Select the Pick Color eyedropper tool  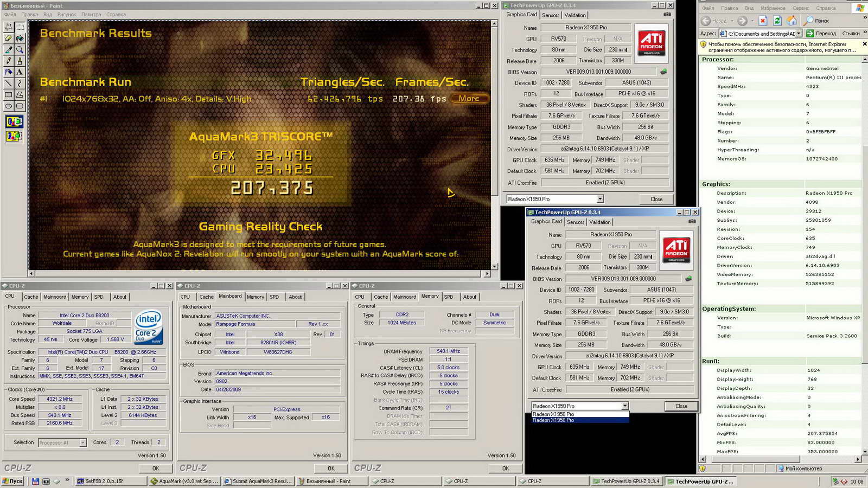click(x=9, y=49)
